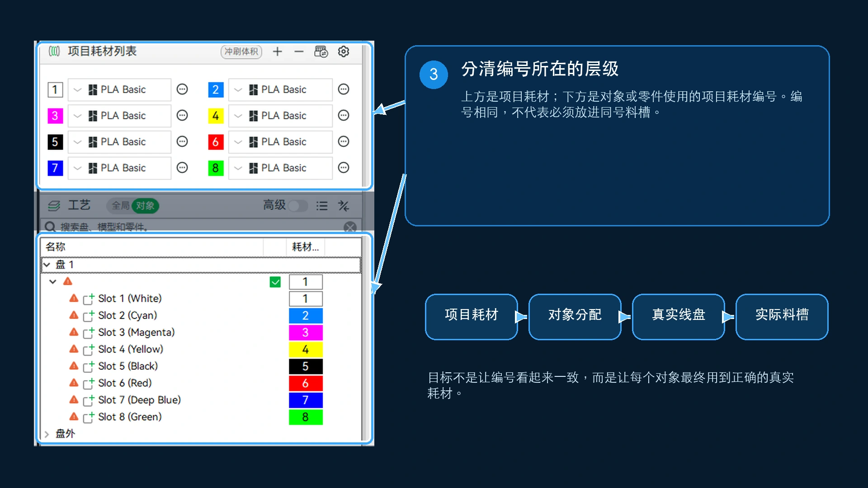Open more options for filament 8
The image size is (868, 488).
pos(344,168)
